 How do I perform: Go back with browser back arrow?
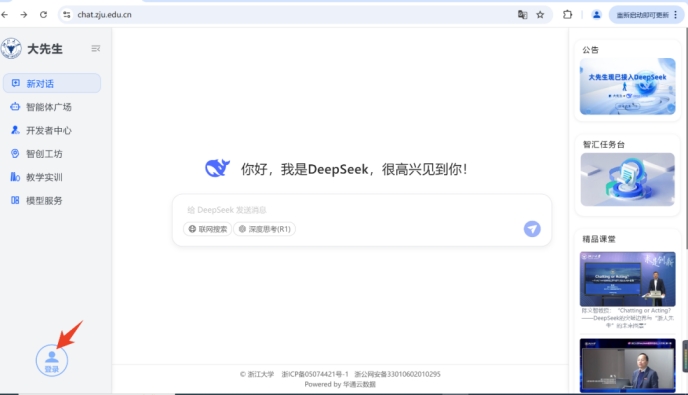(5, 14)
